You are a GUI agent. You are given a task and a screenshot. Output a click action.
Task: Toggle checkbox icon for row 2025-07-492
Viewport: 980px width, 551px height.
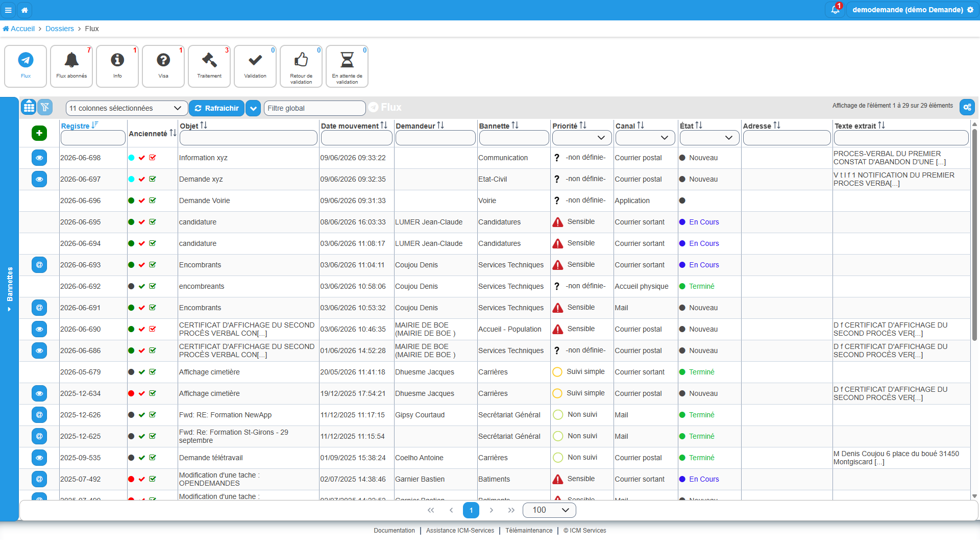pos(153,479)
